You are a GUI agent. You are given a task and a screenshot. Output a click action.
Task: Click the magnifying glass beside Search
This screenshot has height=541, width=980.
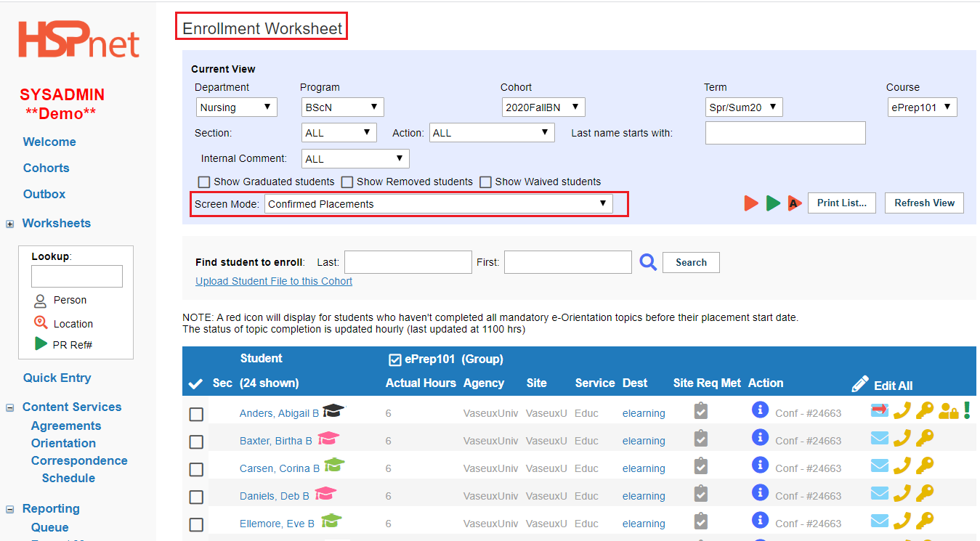pyautogui.click(x=648, y=262)
